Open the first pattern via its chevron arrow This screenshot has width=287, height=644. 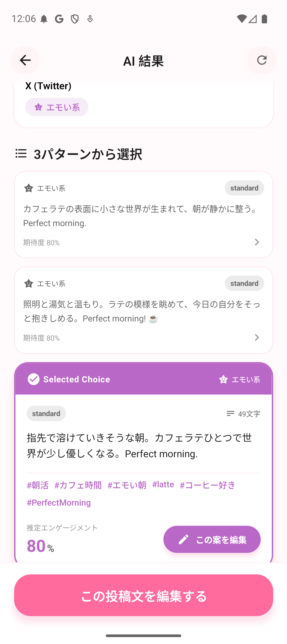[257, 242]
